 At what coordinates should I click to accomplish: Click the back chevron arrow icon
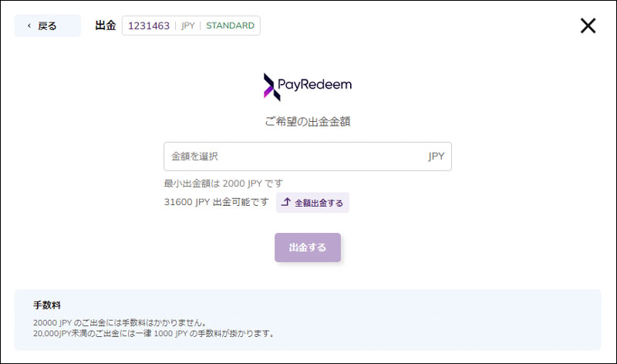[29, 26]
